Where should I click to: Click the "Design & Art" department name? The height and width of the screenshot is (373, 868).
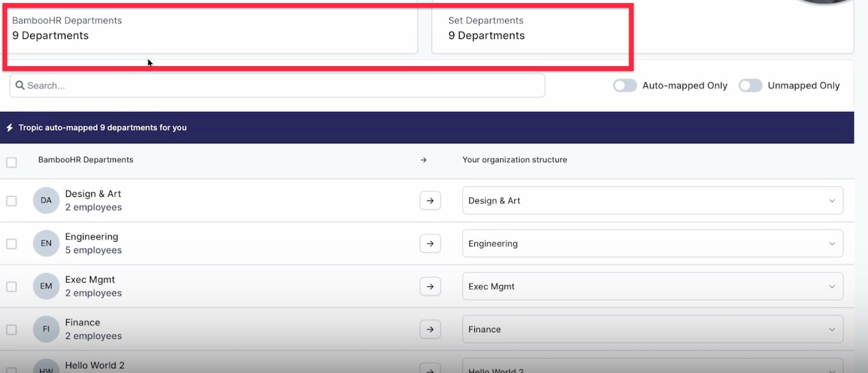tap(93, 194)
